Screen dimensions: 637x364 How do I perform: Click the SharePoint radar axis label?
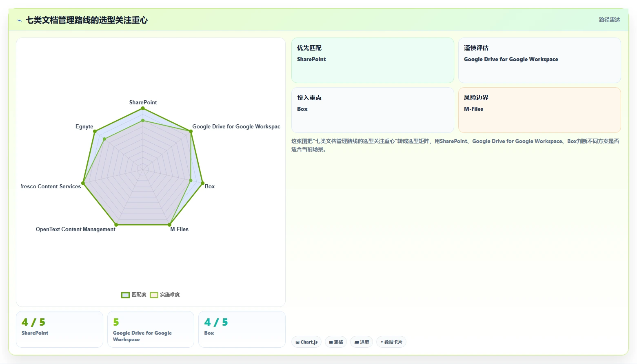coord(143,102)
